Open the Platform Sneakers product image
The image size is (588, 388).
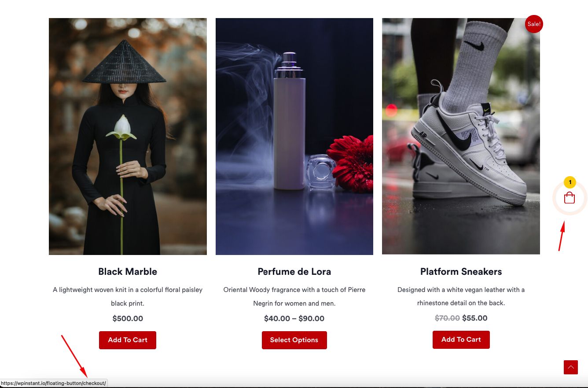(461, 136)
